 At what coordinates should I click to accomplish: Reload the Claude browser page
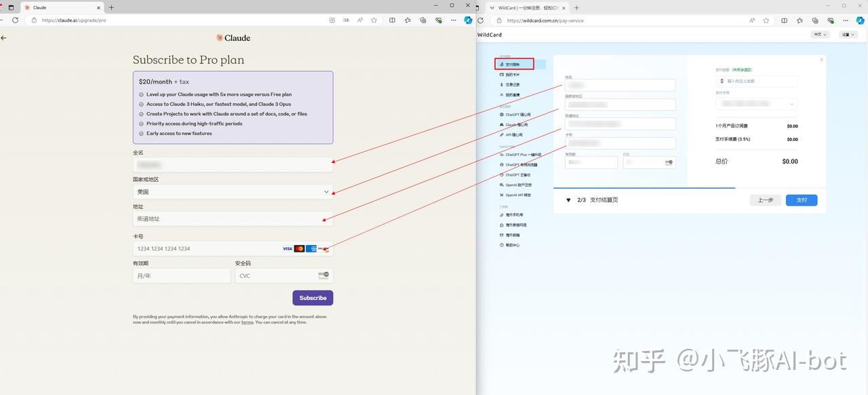point(16,20)
